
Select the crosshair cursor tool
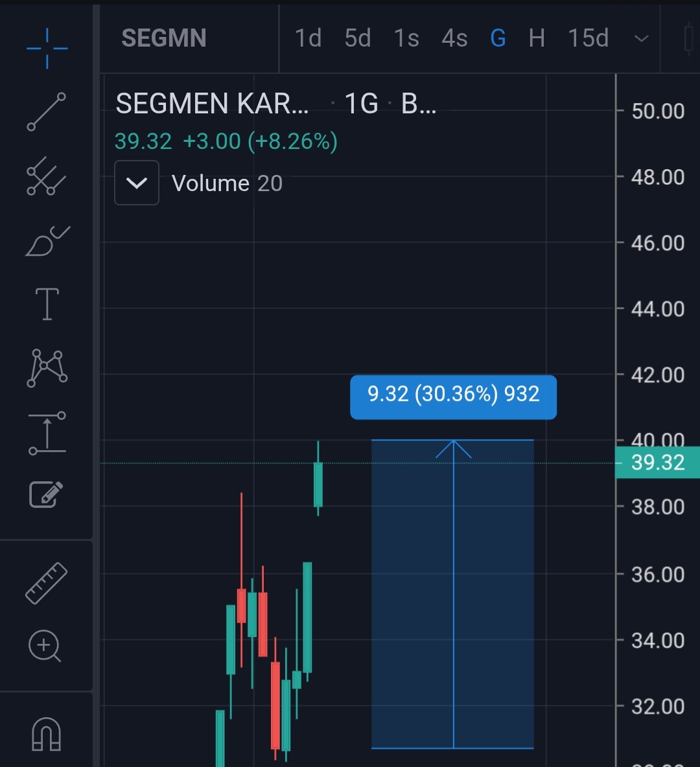click(47, 49)
